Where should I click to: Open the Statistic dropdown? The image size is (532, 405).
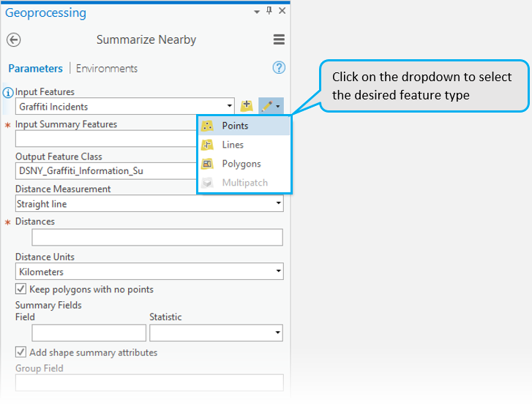(278, 333)
